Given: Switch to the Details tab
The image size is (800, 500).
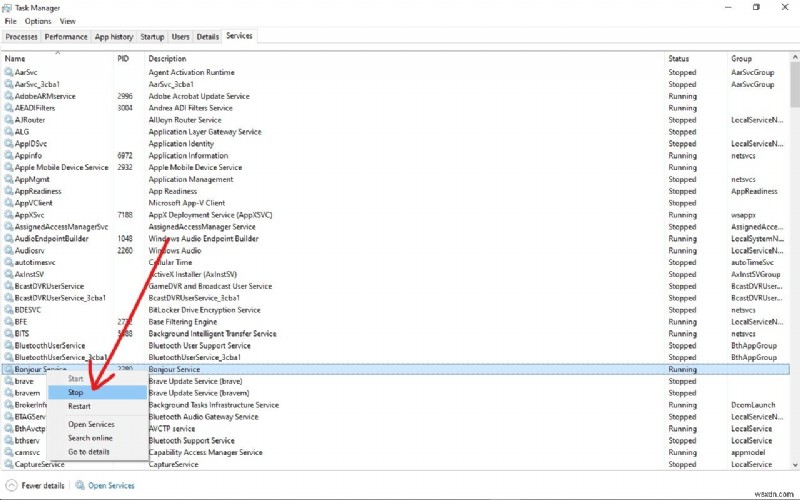Looking at the screenshot, I should click(x=208, y=37).
